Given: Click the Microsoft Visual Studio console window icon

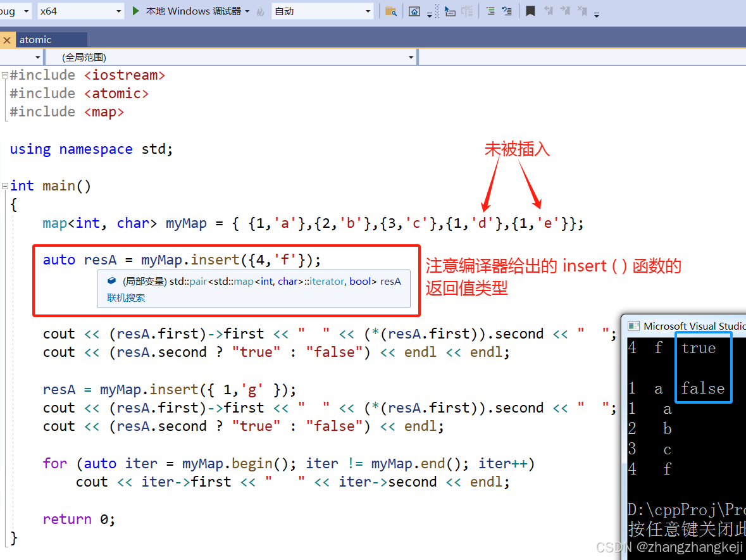Looking at the screenshot, I should coord(633,326).
